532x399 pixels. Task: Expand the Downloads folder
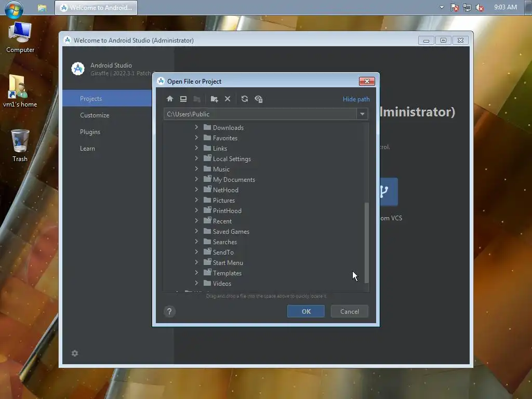(x=196, y=127)
